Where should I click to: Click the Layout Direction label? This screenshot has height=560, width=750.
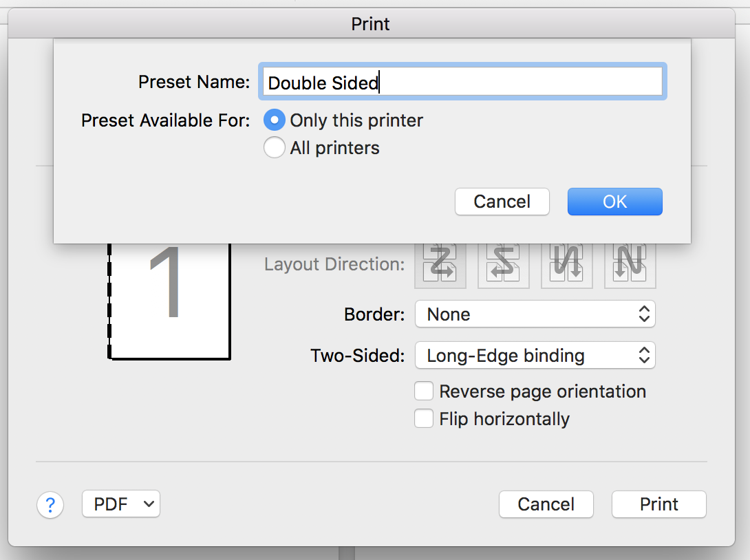click(334, 265)
